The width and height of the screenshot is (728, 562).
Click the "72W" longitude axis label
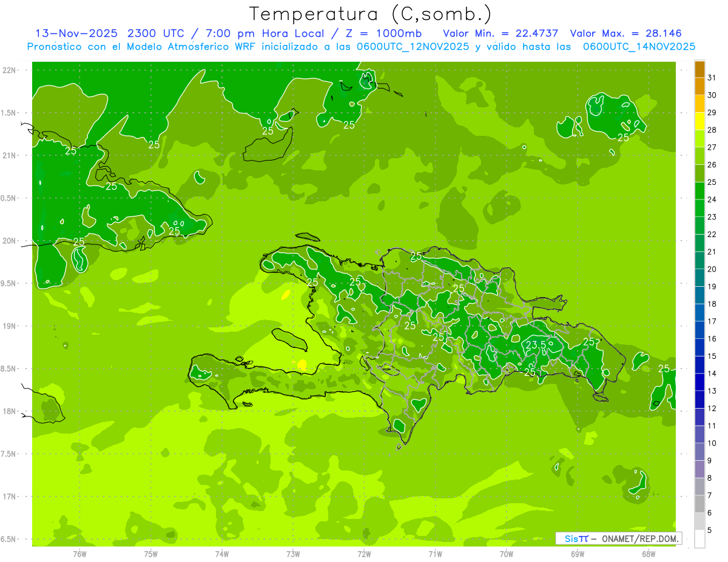click(x=364, y=554)
